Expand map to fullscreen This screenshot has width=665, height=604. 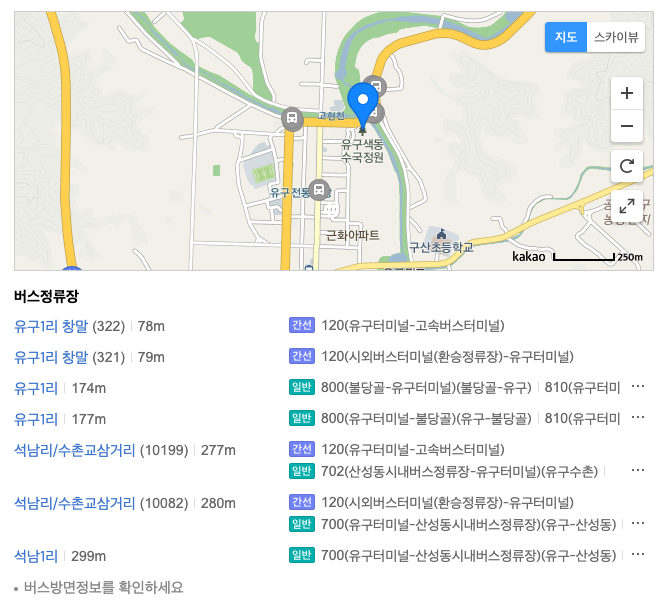pos(627,206)
